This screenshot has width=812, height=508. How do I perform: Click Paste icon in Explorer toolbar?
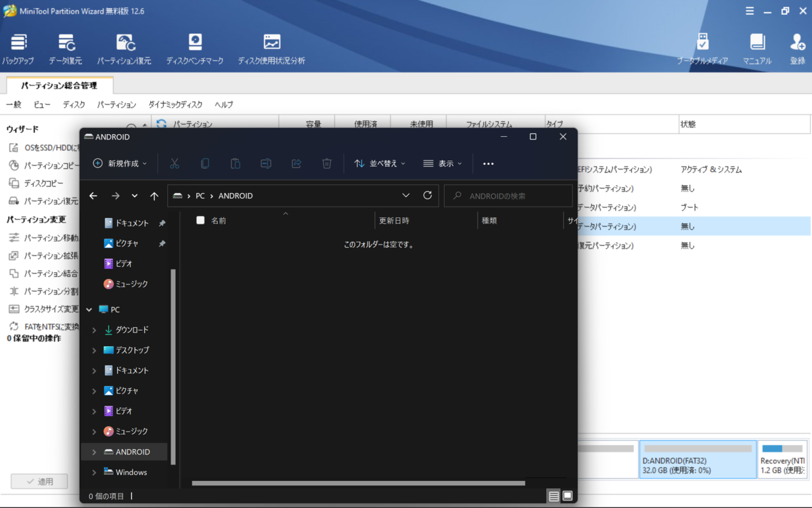[235, 163]
